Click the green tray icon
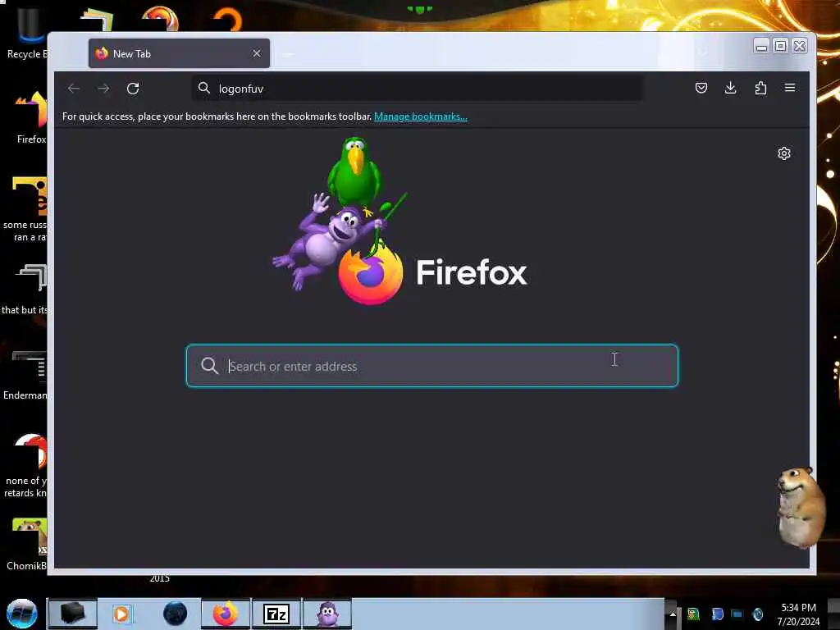The image size is (840, 630). [693, 614]
